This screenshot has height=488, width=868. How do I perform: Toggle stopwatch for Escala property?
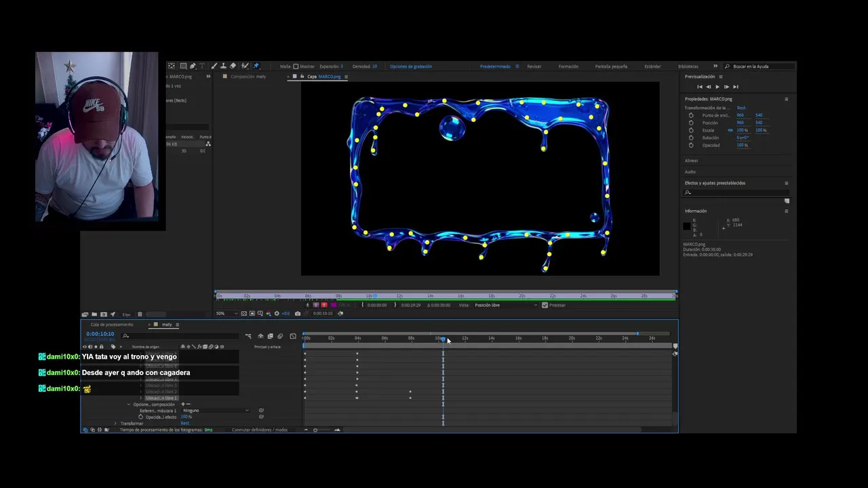(x=691, y=130)
